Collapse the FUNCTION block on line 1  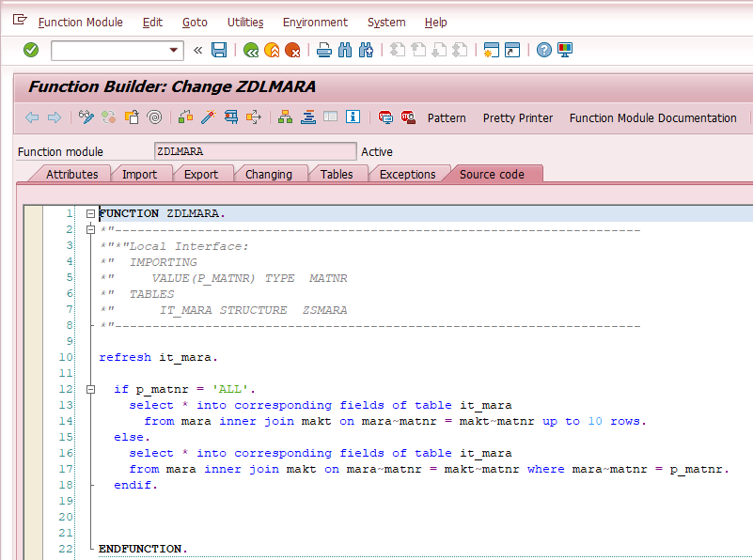pos(88,213)
